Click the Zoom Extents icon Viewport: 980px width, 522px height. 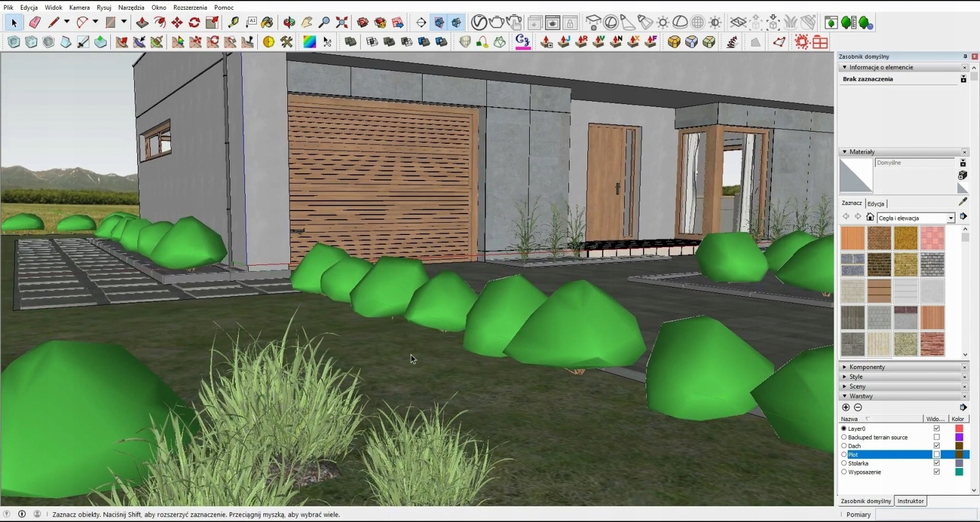click(342, 23)
